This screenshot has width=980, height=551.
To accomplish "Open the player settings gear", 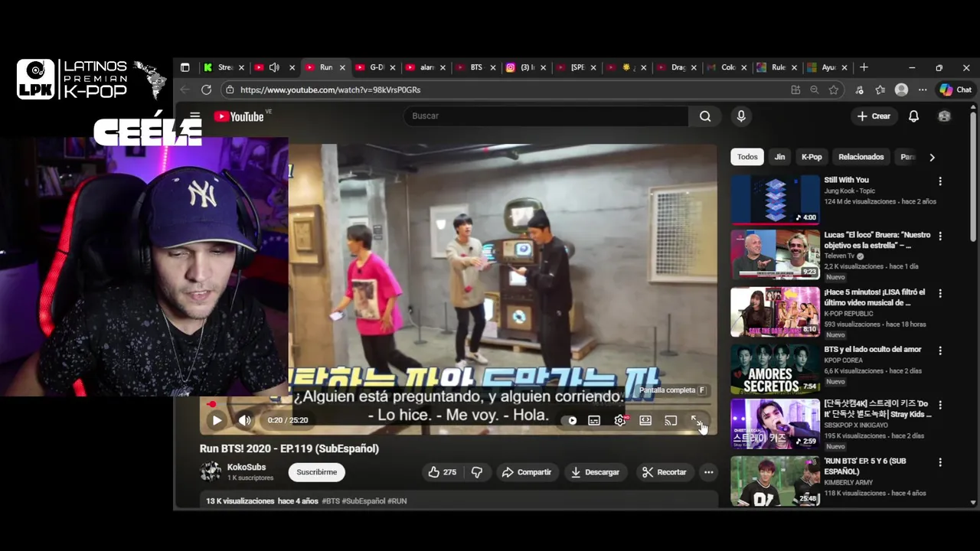I will pyautogui.click(x=620, y=420).
